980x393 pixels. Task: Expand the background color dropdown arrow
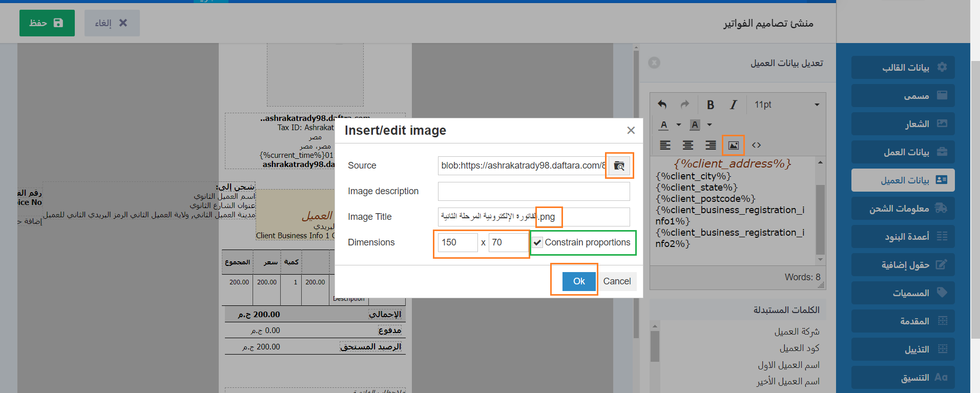[710, 125]
